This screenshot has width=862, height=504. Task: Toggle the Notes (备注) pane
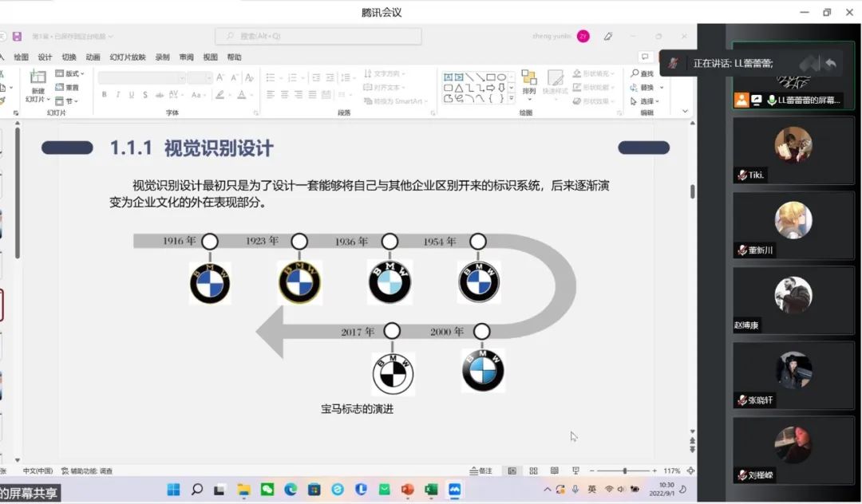481,471
